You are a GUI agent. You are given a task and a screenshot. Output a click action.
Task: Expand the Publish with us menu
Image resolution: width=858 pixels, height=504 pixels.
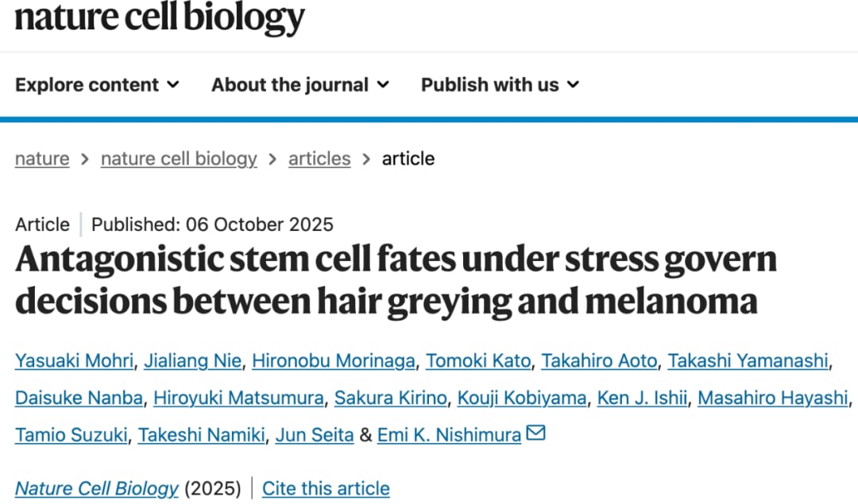pyautogui.click(x=500, y=85)
